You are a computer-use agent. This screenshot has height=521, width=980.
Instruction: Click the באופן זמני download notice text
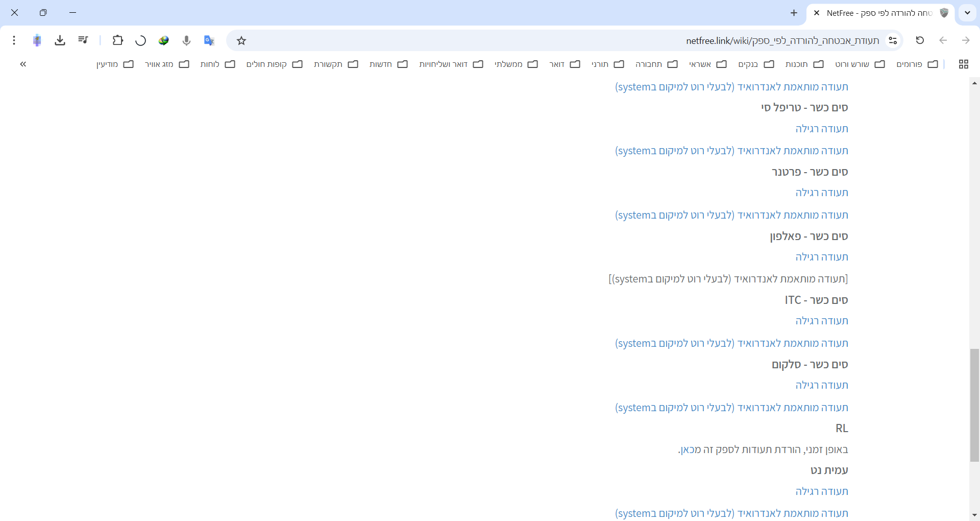[x=763, y=449]
